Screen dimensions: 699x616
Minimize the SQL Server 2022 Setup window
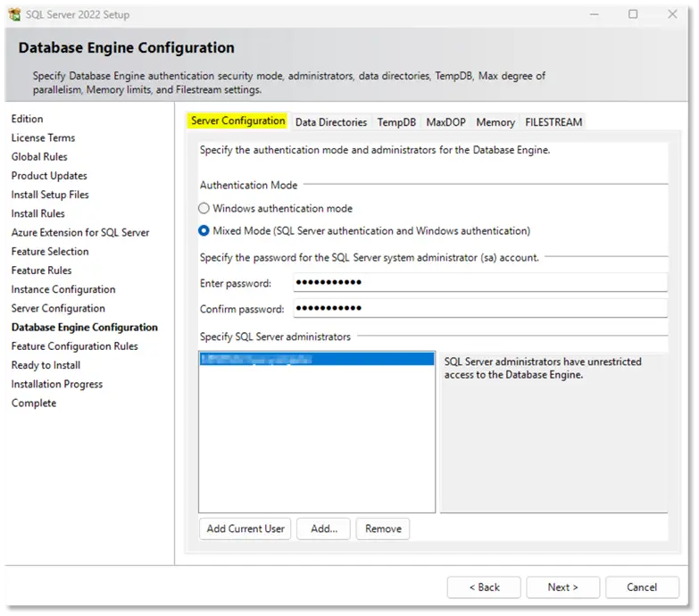coord(595,14)
